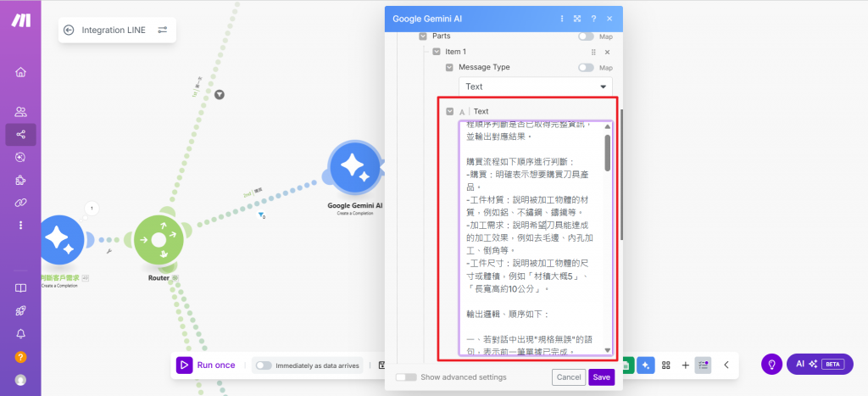
Task: Open the AI BETA assistant button
Action: 820,364
